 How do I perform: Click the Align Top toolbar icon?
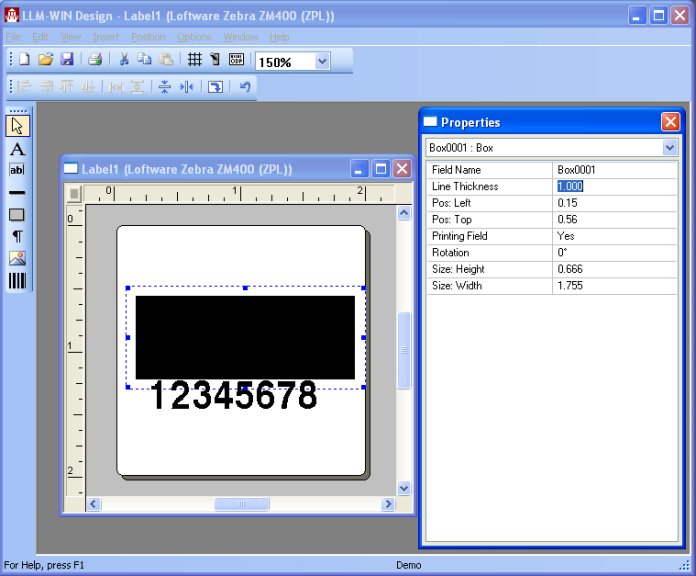tap(67, 87)
